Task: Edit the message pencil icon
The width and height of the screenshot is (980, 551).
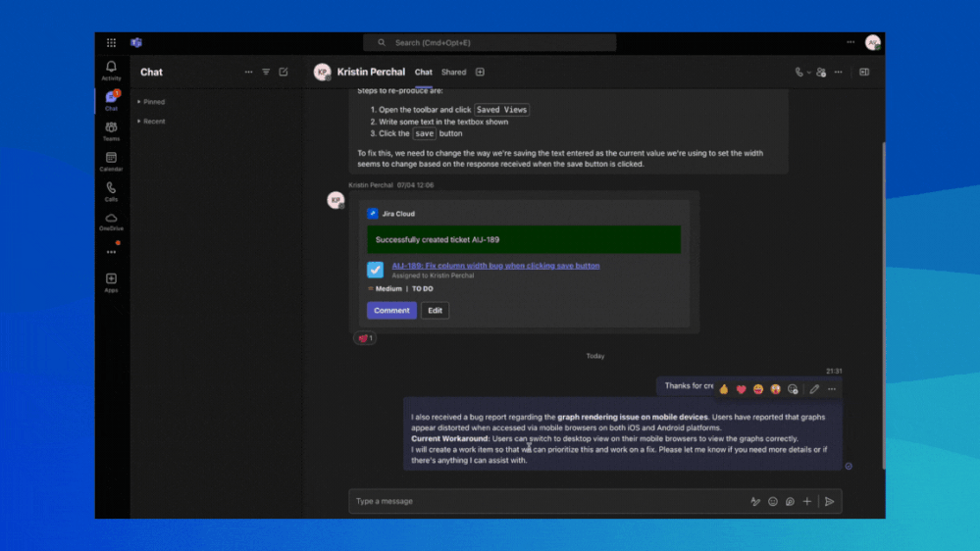Action: tap(814, 389)
